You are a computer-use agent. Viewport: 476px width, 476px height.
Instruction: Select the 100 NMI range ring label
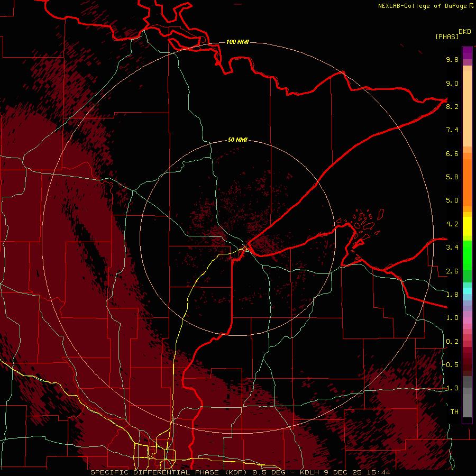(237, 42)
